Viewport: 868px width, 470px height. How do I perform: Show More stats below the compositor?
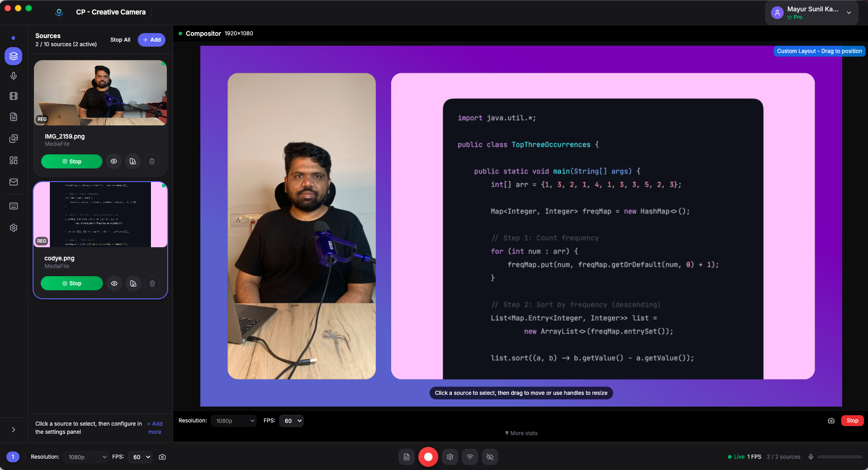pyautogui.click(x=521, y=433)
